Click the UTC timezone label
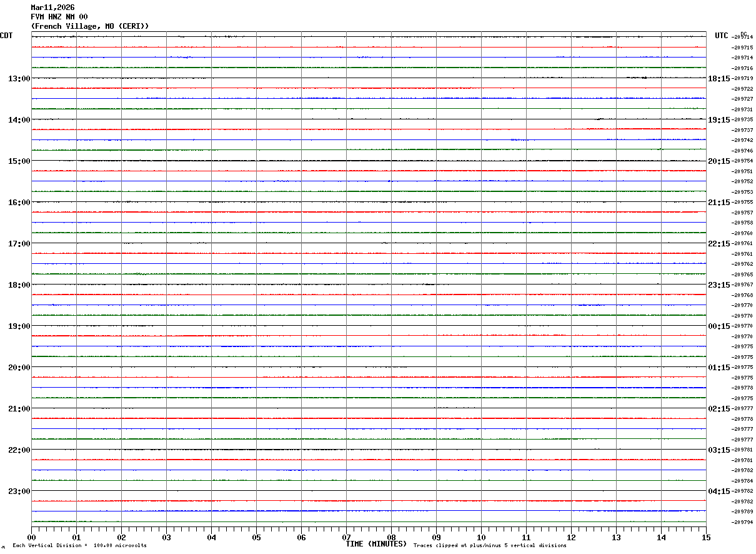The width and height of the screenshot is (756, 554). (x=722, y=36)
